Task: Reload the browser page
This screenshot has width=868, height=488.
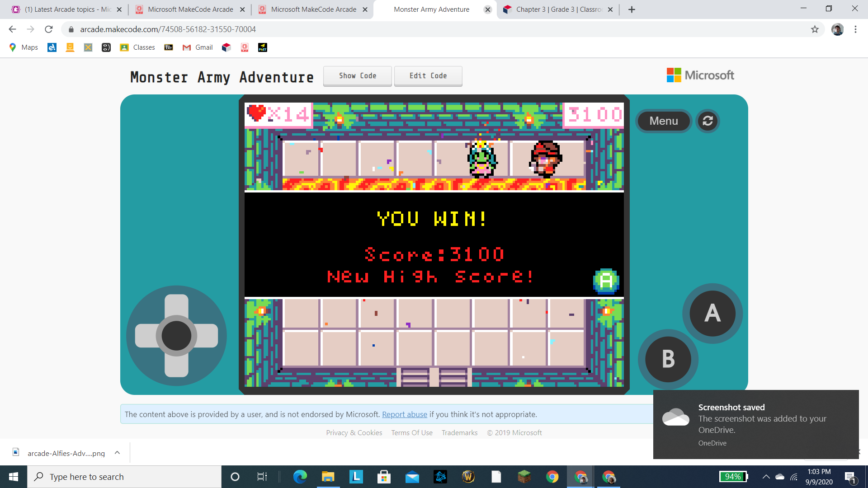Action: (x=49, y=29)
